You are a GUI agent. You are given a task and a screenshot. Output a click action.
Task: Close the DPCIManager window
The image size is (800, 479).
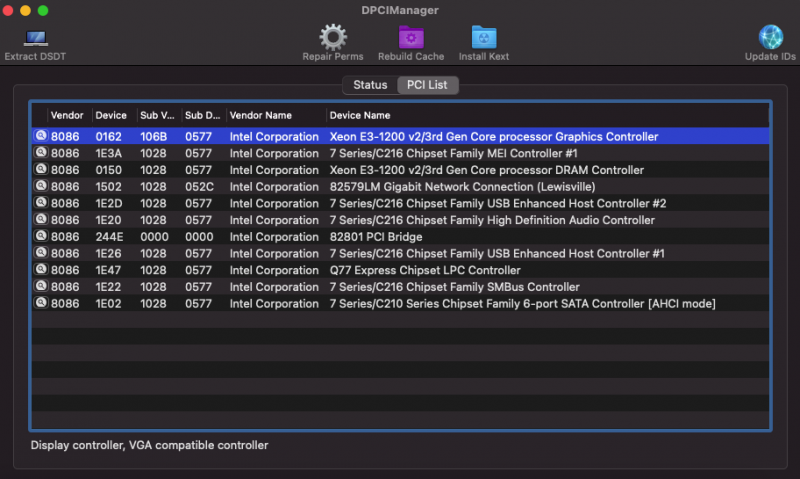[x=8, y=10]
